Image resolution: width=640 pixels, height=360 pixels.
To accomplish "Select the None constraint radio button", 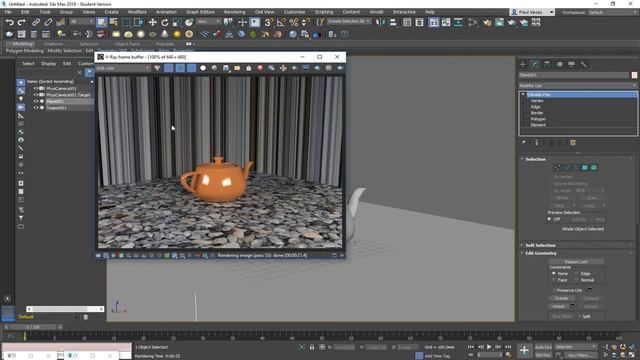I will (554, 273).
